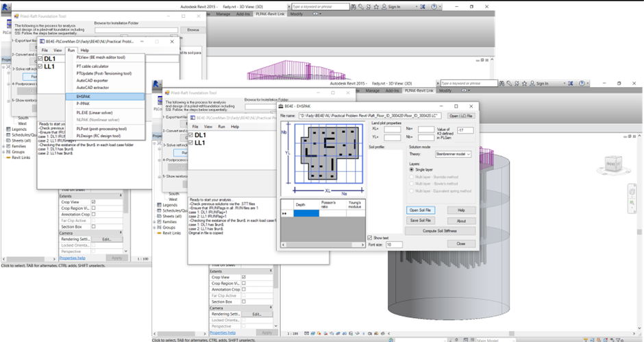Open the Theory Steinbrenner model dropdown
The image size is (644, 342).
pyautogui.click(x=453, y=154)
